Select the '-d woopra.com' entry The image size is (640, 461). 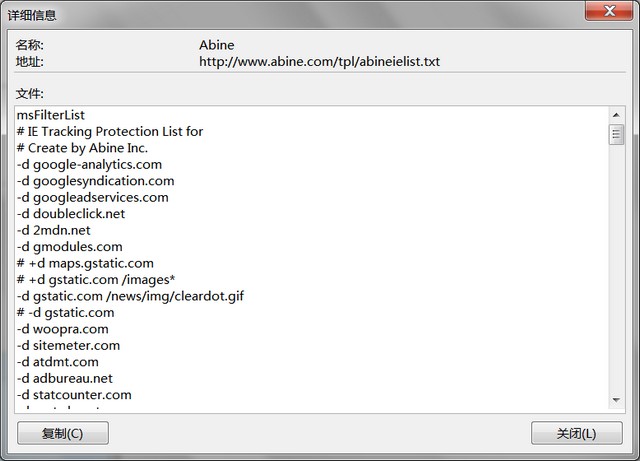(62, 329)
